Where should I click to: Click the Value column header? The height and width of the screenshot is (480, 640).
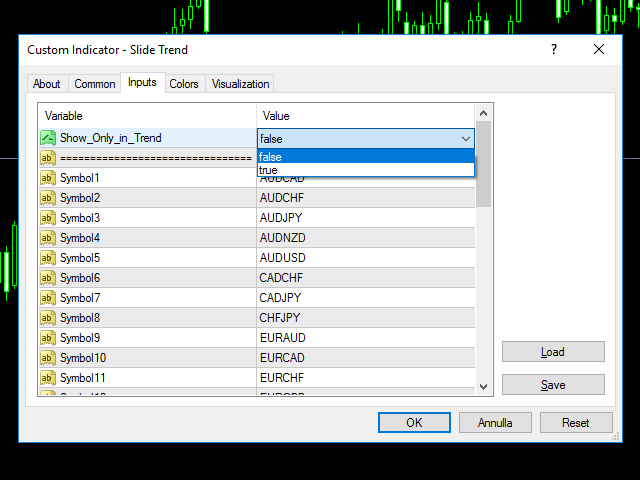[366, 116]
